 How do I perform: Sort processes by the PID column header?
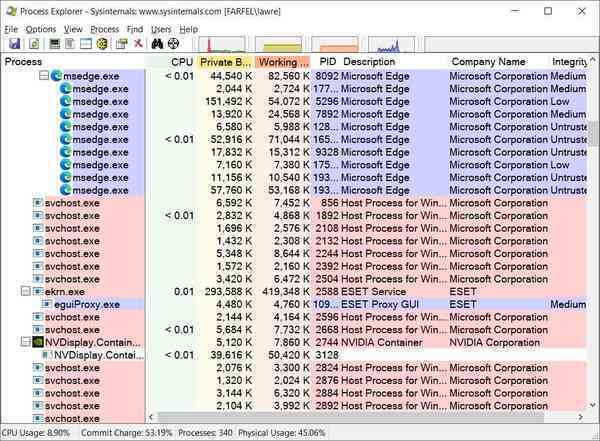326,62
